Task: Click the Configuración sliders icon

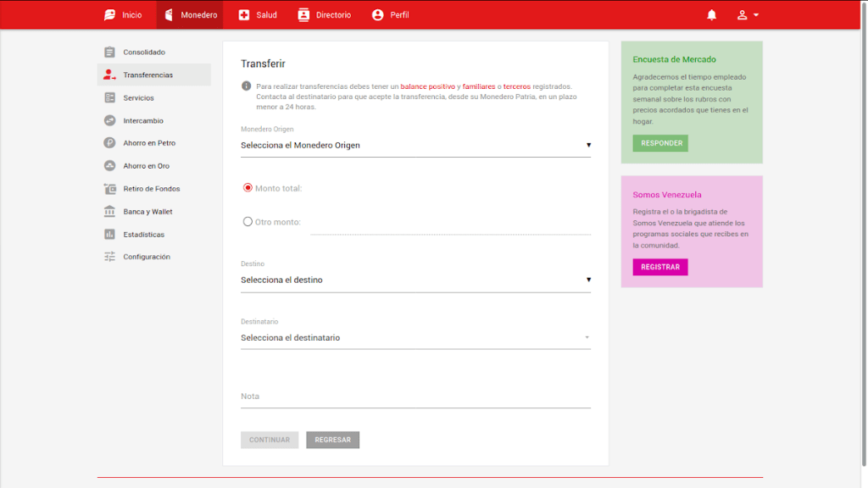Action: [x=109, y=257]
